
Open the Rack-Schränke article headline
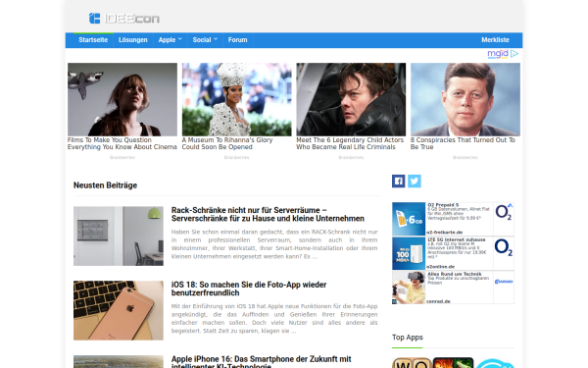coord(268,214)
